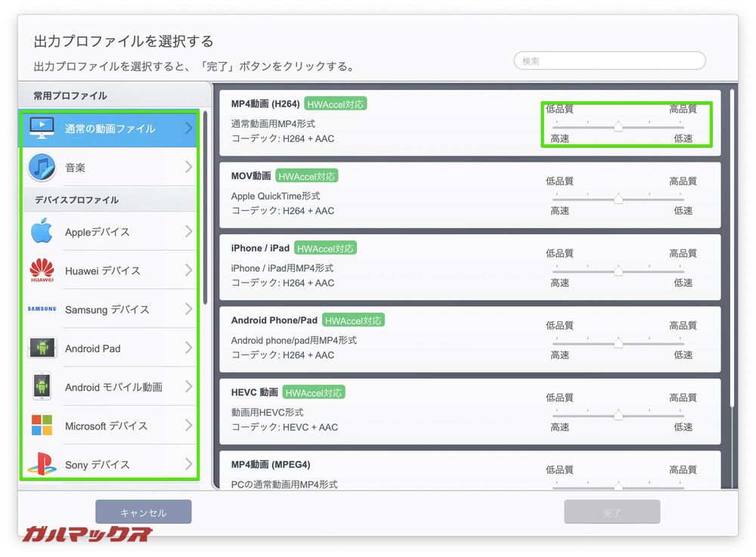Viewport: 756px width, 557px height.
Task: Click the 検索 search field
Action: click(x=609, y=60)
